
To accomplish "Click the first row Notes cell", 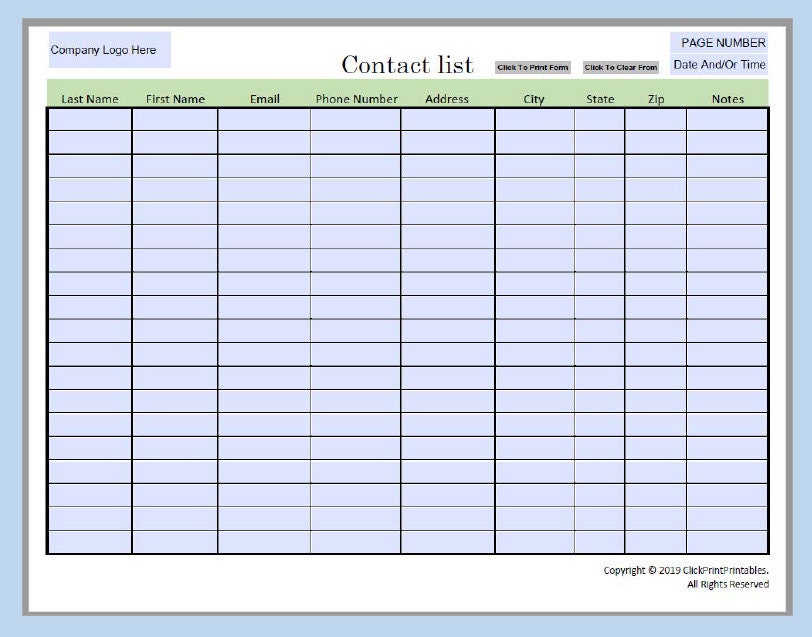I will coord(727,120).
